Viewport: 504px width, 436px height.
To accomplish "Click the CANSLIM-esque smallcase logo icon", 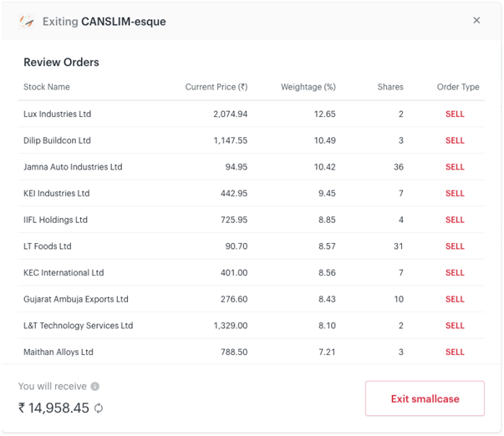I will coord(27,22).
